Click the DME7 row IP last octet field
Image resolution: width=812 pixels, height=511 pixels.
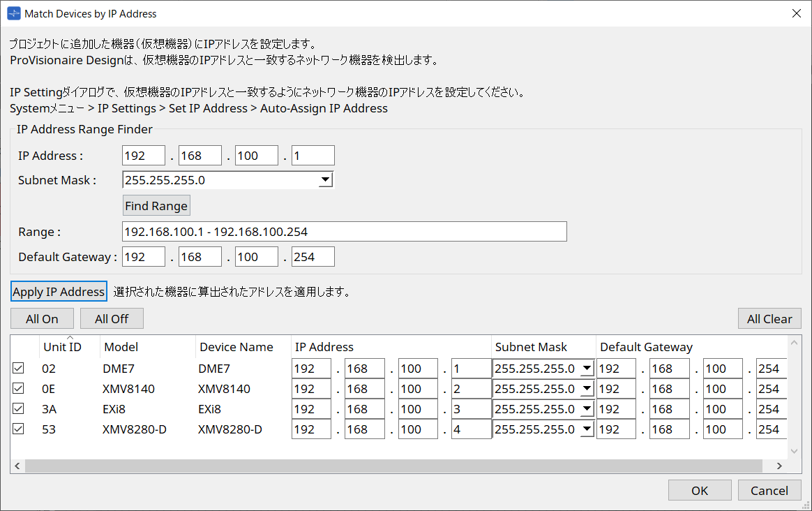(472, 369)
